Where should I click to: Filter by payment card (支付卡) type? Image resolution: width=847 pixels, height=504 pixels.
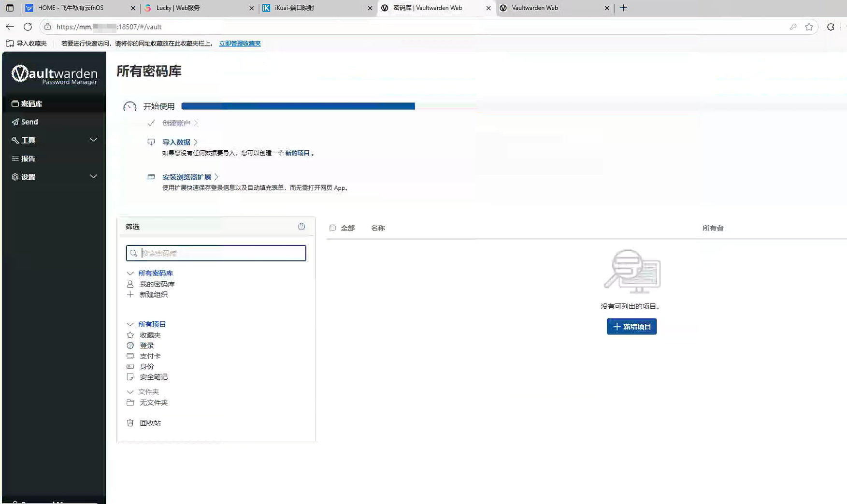coord(150,356)
